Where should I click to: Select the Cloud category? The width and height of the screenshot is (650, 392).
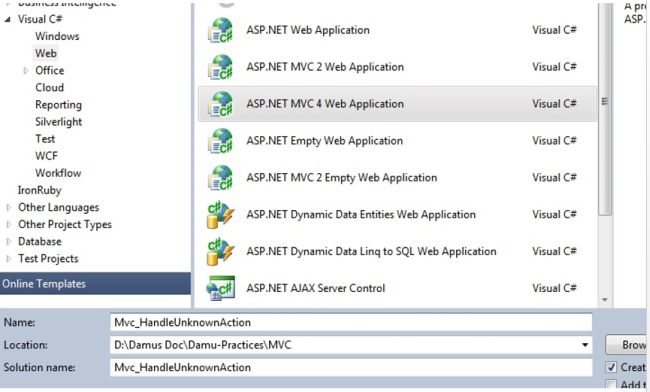point(50,87)
